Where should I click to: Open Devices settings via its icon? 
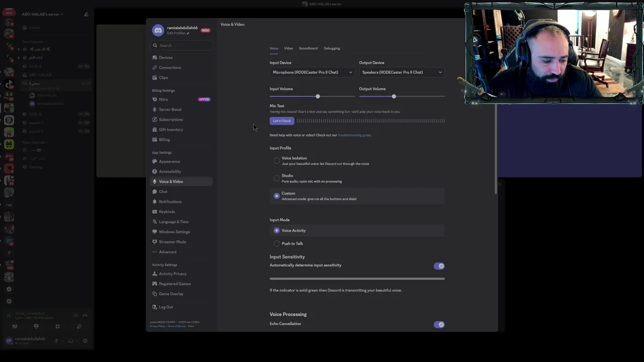click(155, 58)
